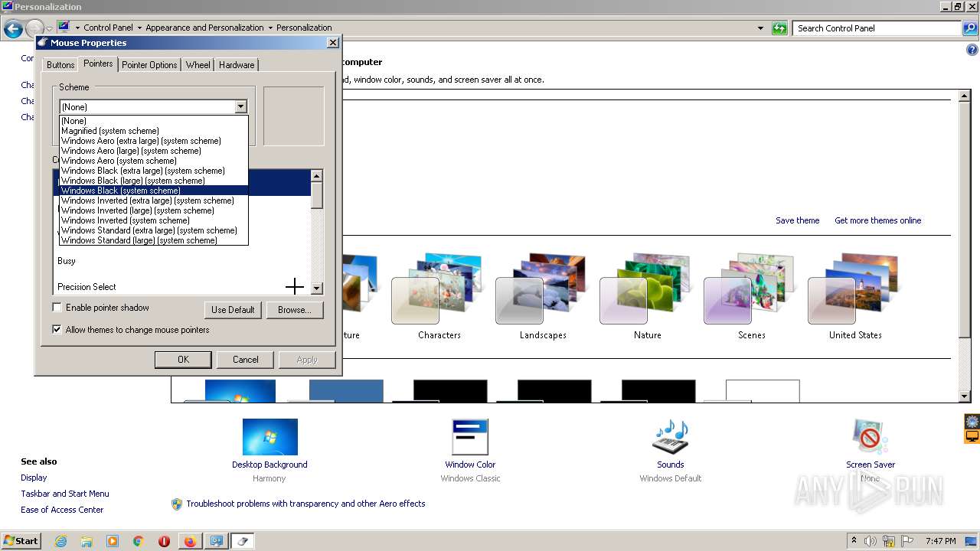Viewport: 980px width, 551px height.
Task: Select the Pointers tab
Action: (98, 64)
